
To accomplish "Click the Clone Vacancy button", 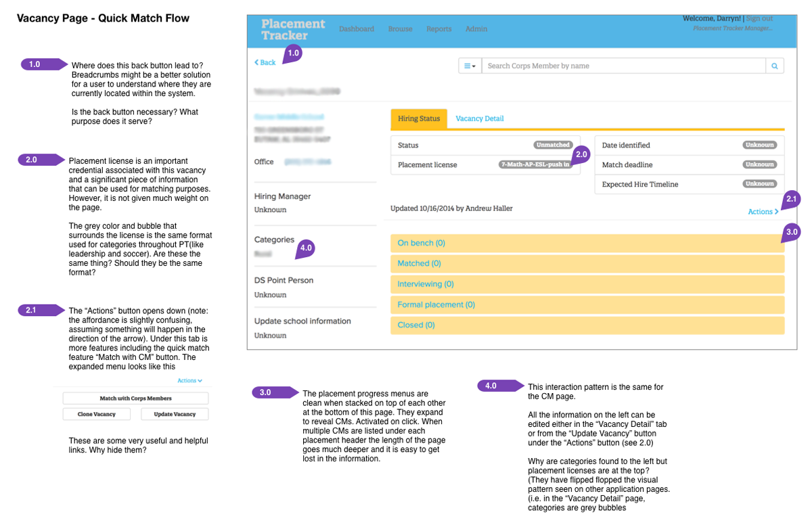I will pos(97,414).
